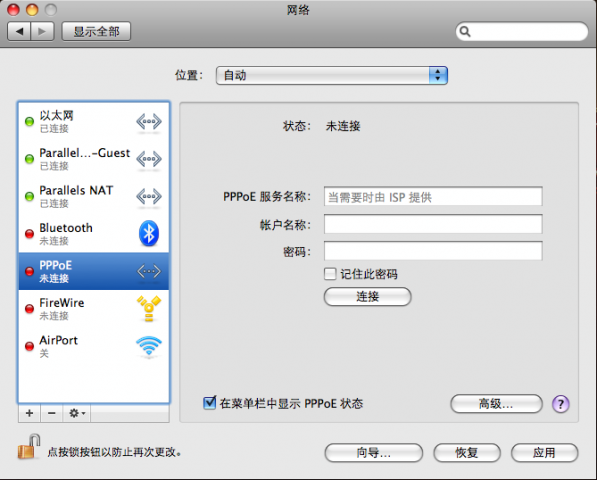Screen dimensions: 597x480
Task: Add a new service with plus button
Action: coord(29,413)
